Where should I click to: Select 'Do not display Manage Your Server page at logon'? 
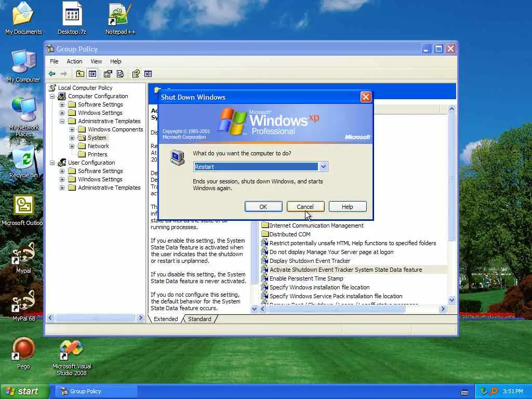331,252
